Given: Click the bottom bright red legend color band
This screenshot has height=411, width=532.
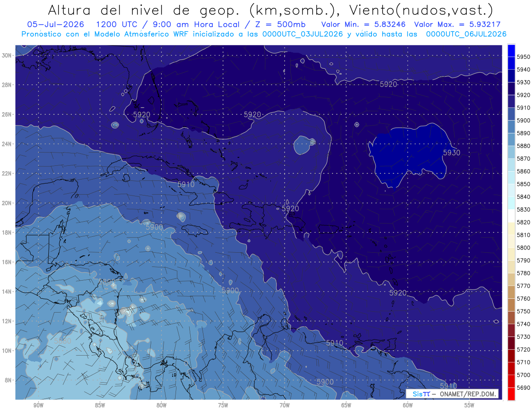Looking at the screenshot, I should click(x=511, y=394).
